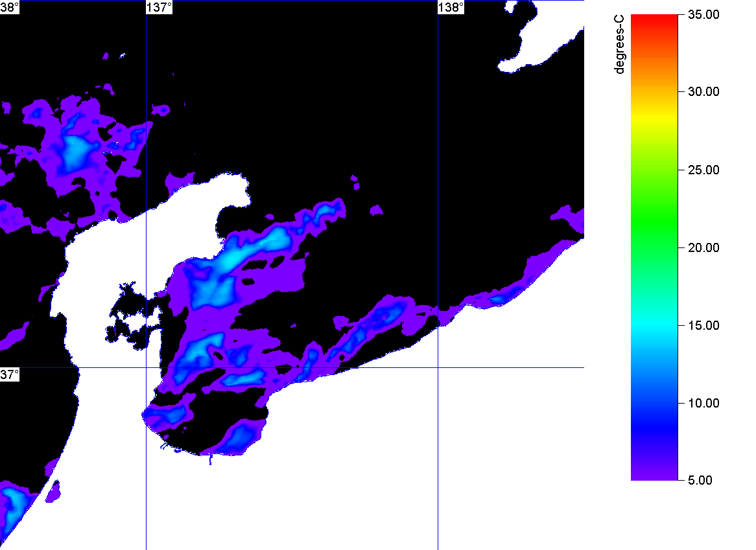Image resolution: width=756 pixels, height=550 pixels.
Task: Click the 137° longitude label
Action: tap(159, 7)
